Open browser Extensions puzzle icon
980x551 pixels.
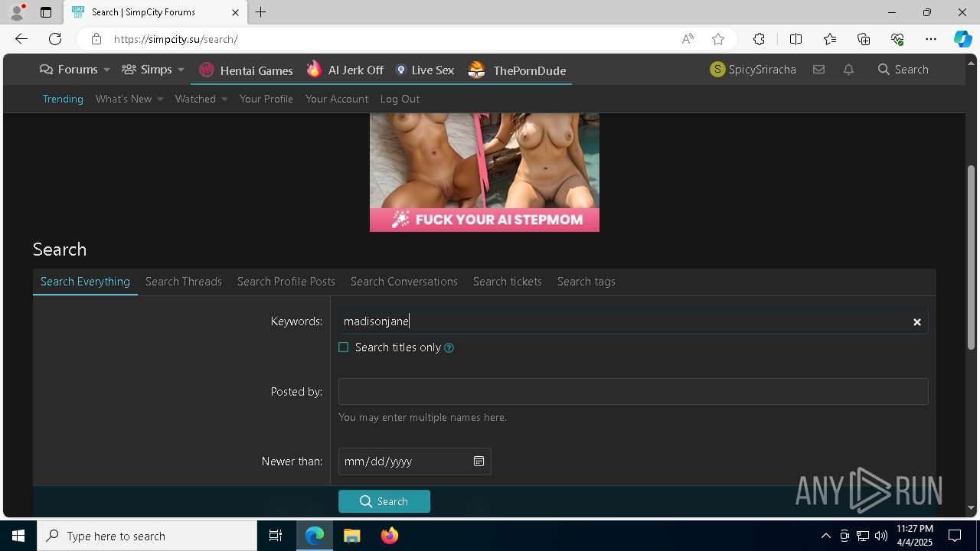pos(759,39)
